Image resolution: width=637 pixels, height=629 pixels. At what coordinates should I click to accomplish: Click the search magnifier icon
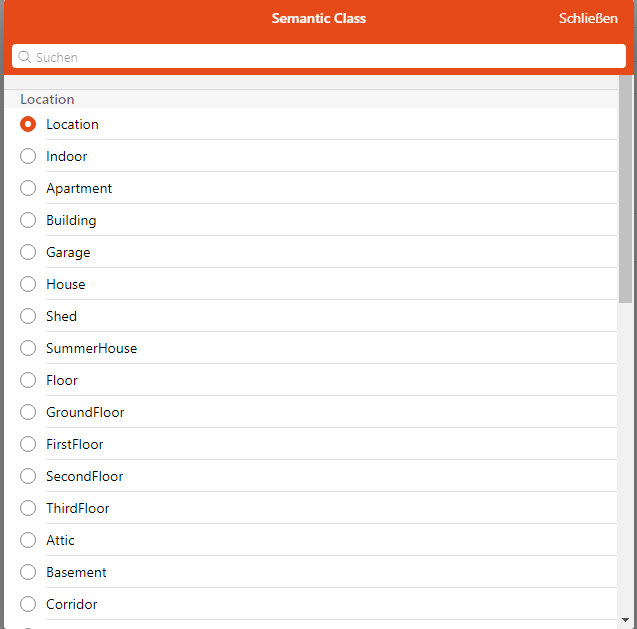(25, 57)
